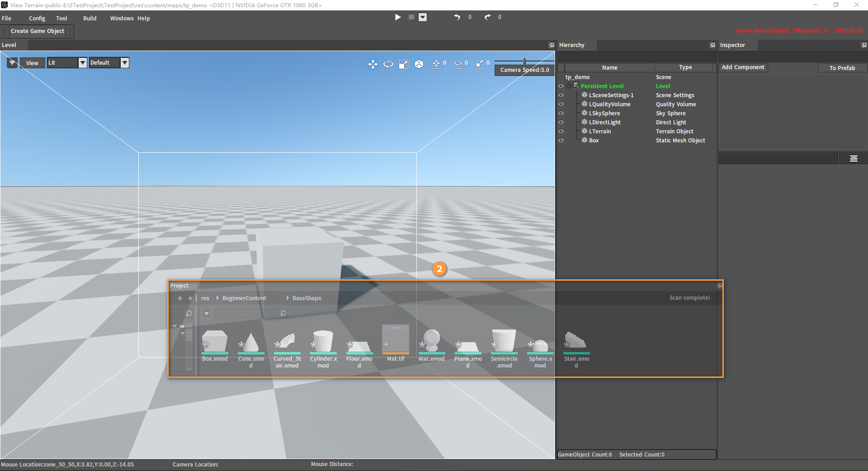Click the Redo arrow icon
This screenshot has height=471, width=868.
point(487,17)
